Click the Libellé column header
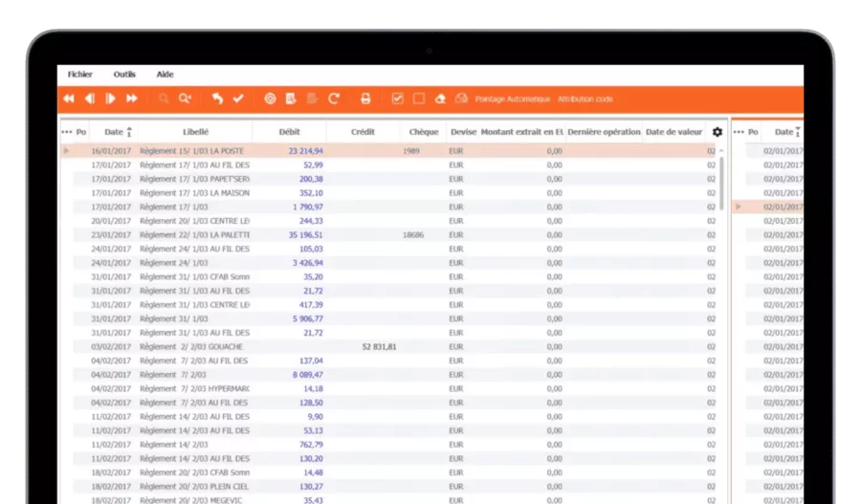The width and height of the screenshot is (861, 504). tap(195, 132)
